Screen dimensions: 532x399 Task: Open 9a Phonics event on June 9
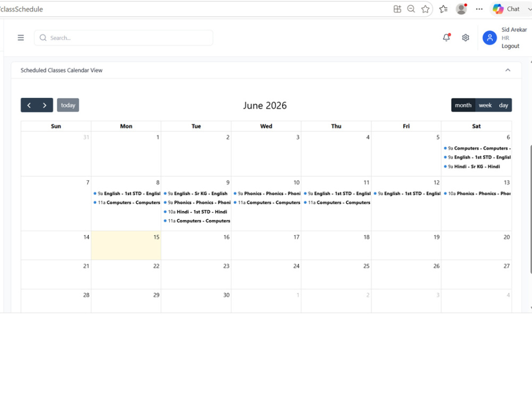coord(197,203)
